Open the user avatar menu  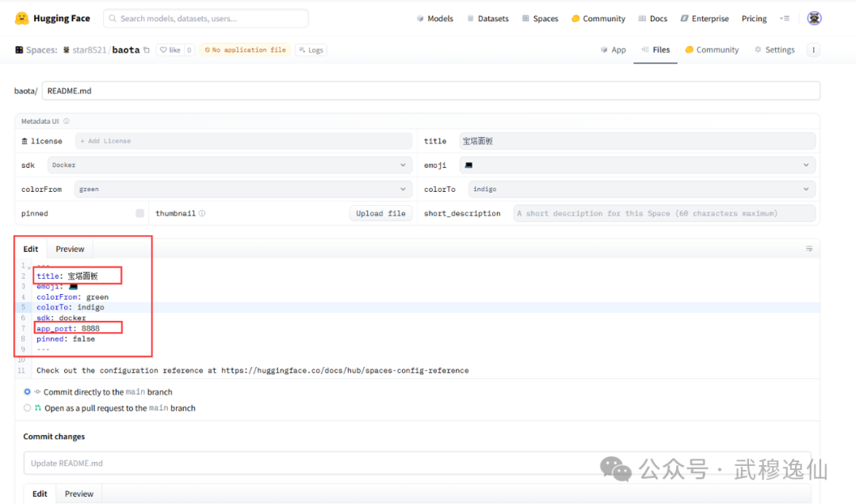814,18
